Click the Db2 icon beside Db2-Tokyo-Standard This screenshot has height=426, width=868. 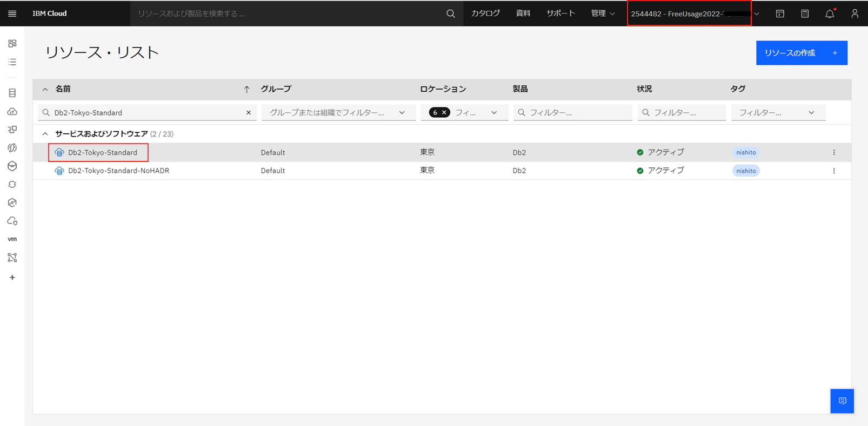pyautogui.click(x=59, y=153)
